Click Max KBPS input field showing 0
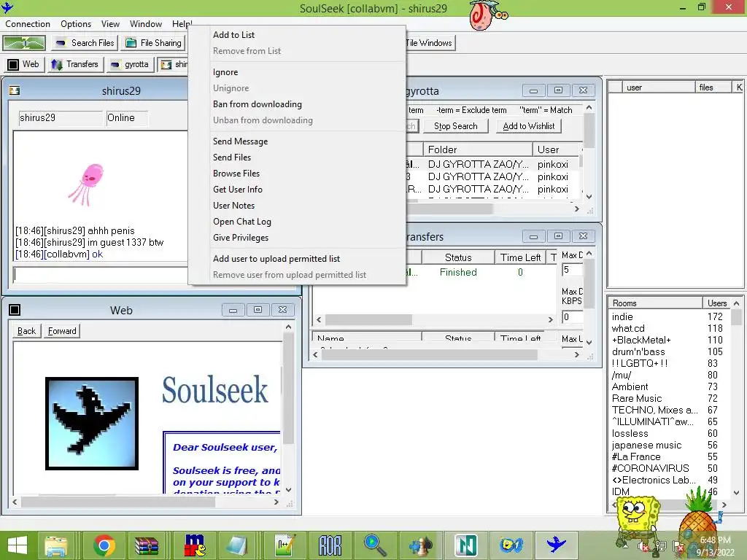 572,316
